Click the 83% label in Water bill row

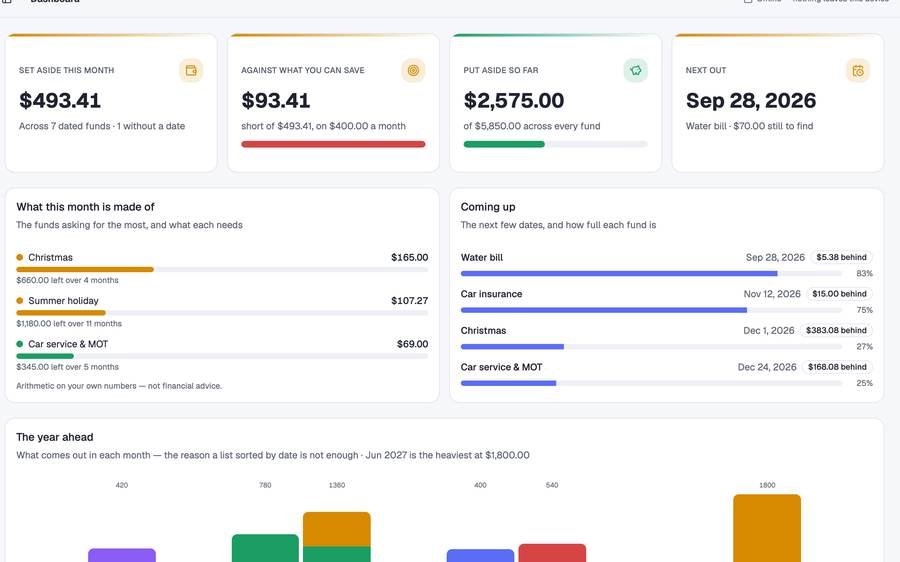point(864,273)
